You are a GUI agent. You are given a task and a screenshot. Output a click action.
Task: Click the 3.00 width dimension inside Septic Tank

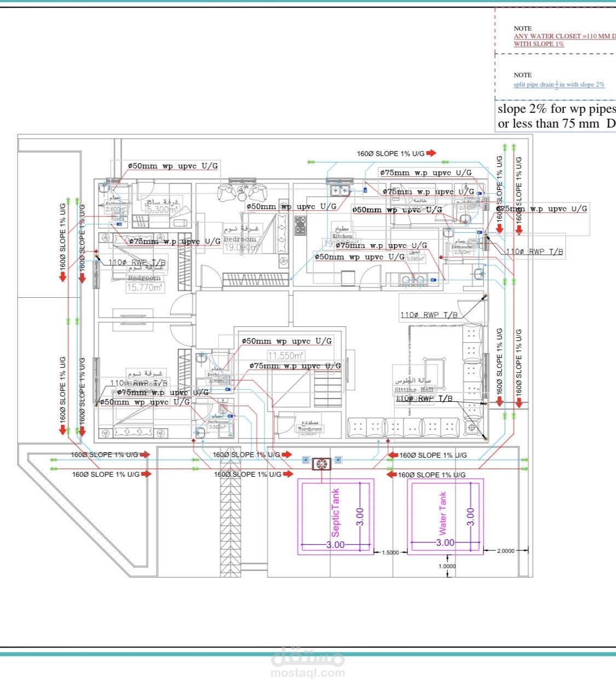[x=336, y=545]
